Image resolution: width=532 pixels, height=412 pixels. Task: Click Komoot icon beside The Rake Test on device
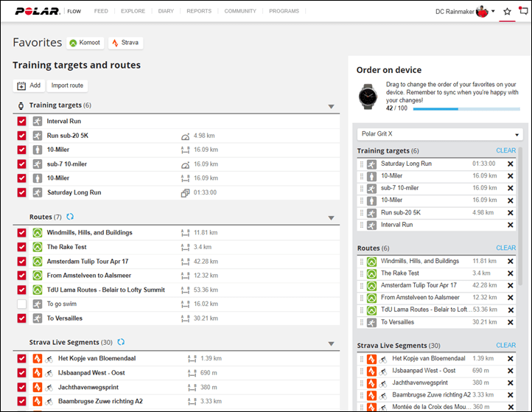371,273
